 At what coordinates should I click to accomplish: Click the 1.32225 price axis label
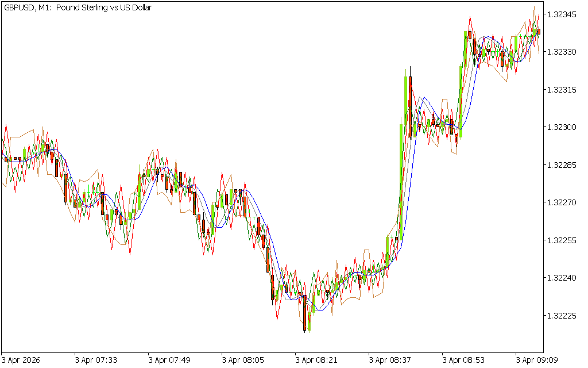tap(562, 316)
